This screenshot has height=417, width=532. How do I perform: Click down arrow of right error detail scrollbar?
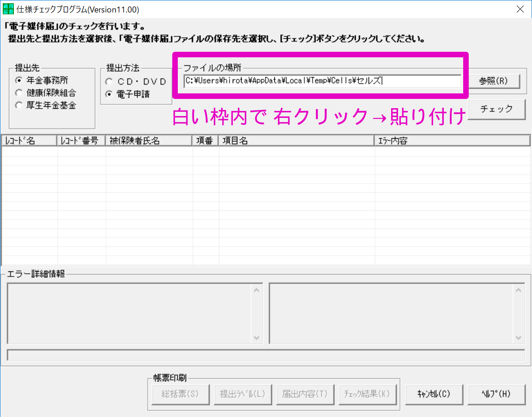[x=519, y=338]
